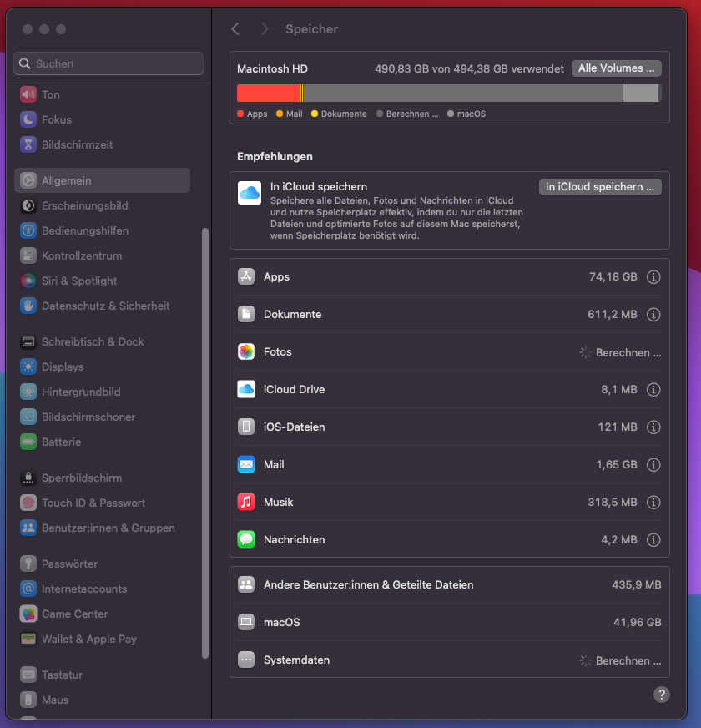Click the Internetaccounts at-sign icon
The image size is (701, 728).
(28, 589)
